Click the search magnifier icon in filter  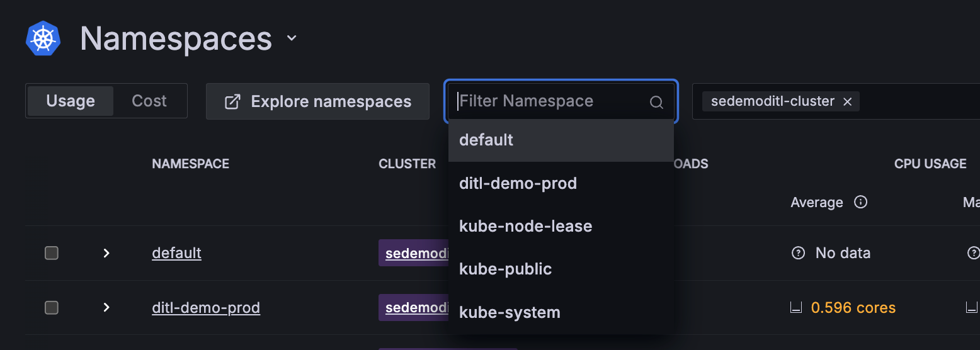656,102
